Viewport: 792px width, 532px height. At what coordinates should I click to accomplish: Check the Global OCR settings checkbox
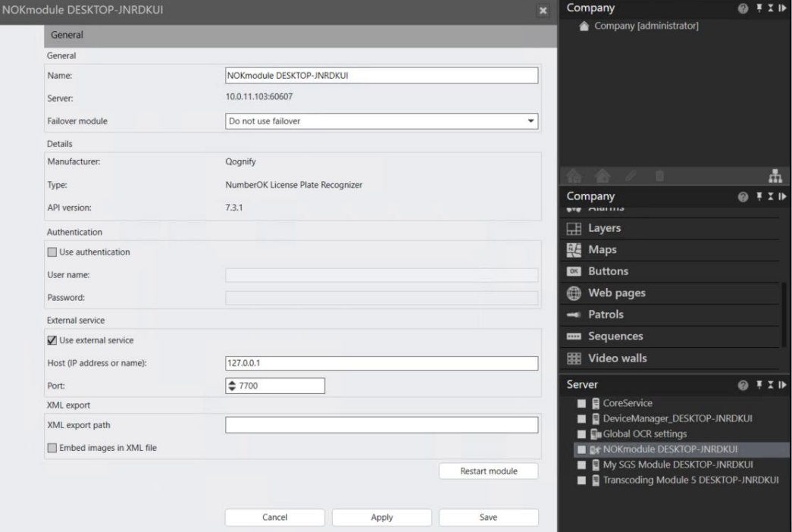pyautogui.click(x=581, y=434)
